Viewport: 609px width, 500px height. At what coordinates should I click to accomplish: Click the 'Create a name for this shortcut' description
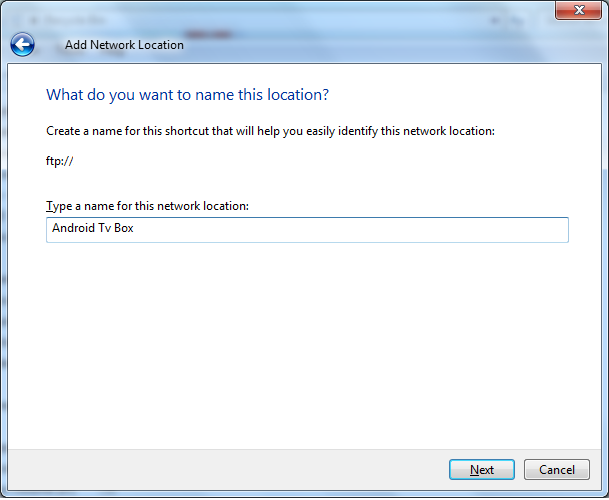click(x=270, y=131)
